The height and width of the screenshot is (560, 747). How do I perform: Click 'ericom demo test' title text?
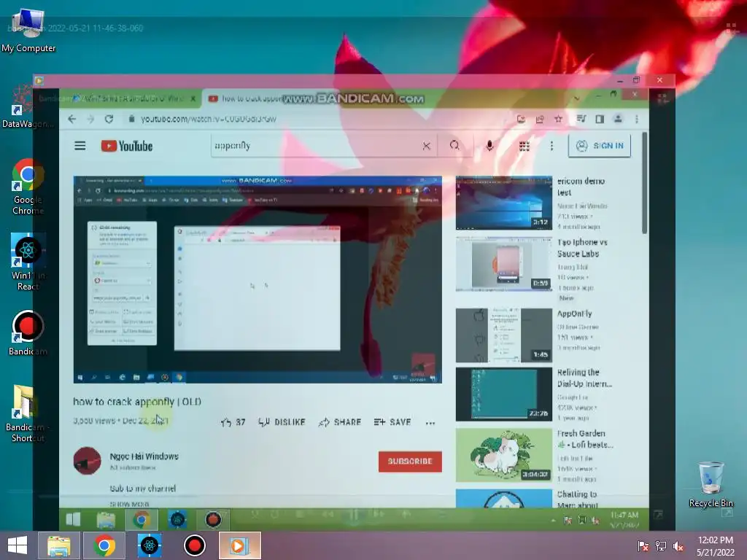click(x=581, y=187)
